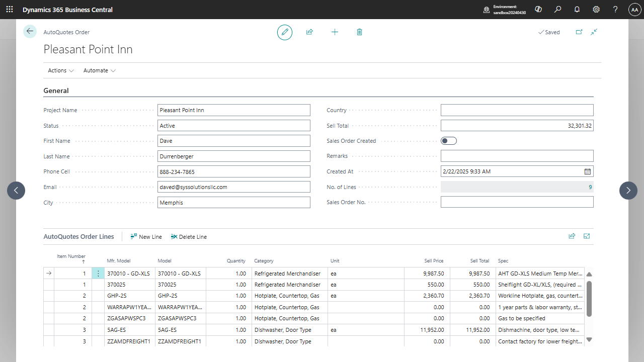The height and width of the screenshot is (362, 644).
Task: Expand the Actions menu
Action: click(61, 70)
